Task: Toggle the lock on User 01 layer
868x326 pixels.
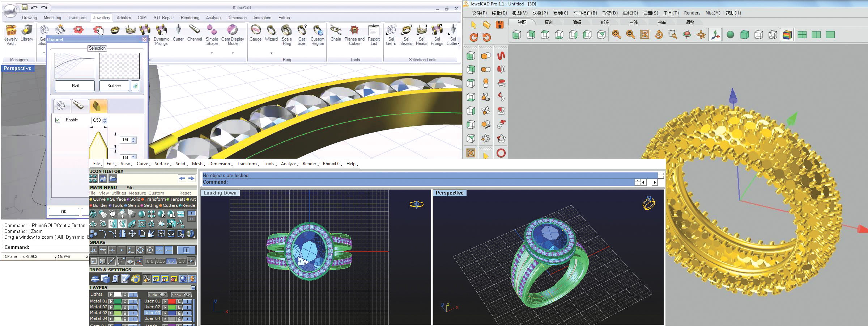Action: pyautogui.click(x=179, y=301)
